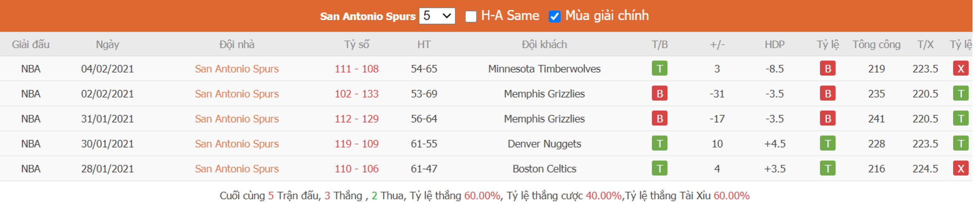Enable the H-A Same checkbox
Screen dimensions: 980x208
pyautogui.click(x=471, y=16)
